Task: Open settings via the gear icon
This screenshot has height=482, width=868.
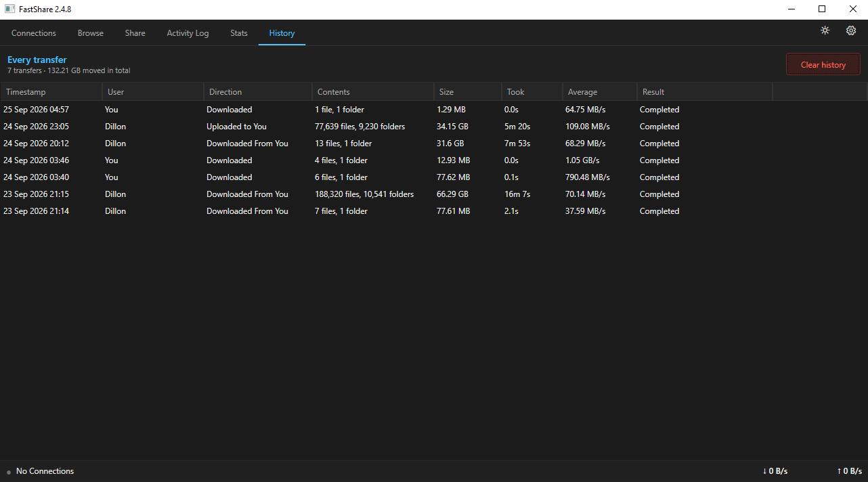Action: 851,30
